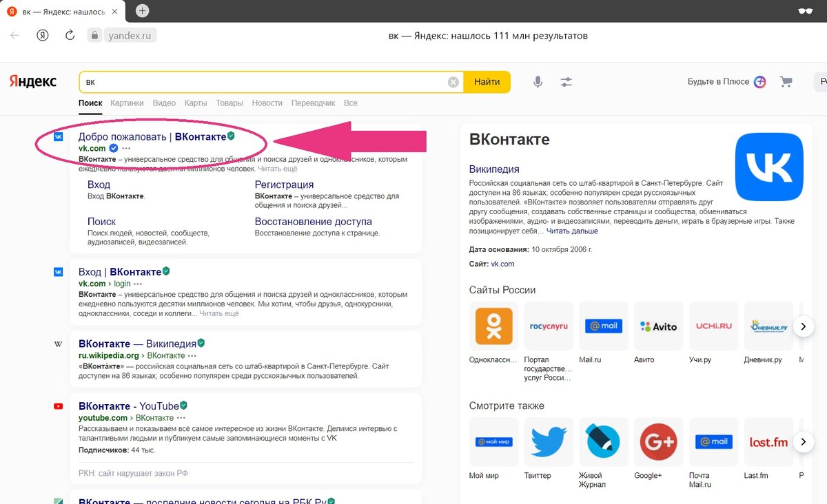Open the Twitter bird tile

click(549, 441)
